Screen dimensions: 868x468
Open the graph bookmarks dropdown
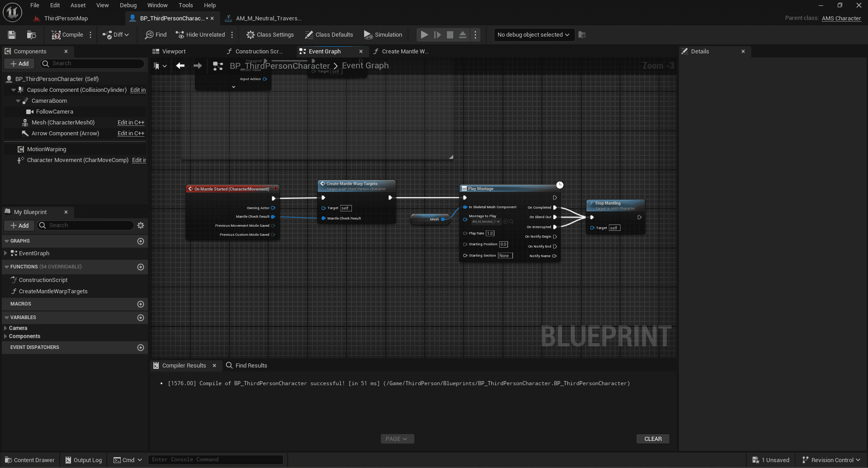pyautogui.click(x=160, y=66)
